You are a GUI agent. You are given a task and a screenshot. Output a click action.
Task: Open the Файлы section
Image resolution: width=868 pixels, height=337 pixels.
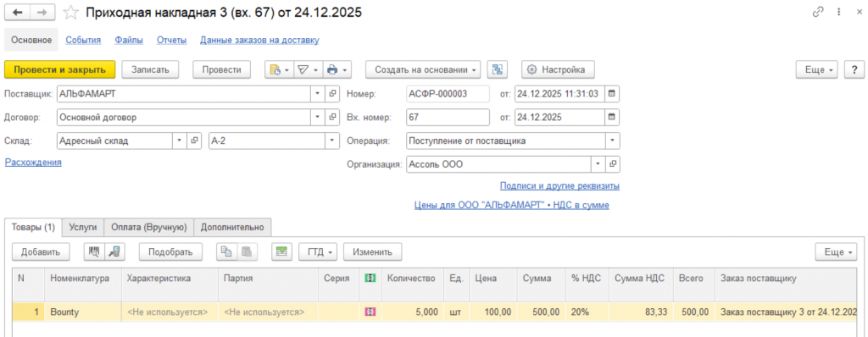click(x=129, y=40)
